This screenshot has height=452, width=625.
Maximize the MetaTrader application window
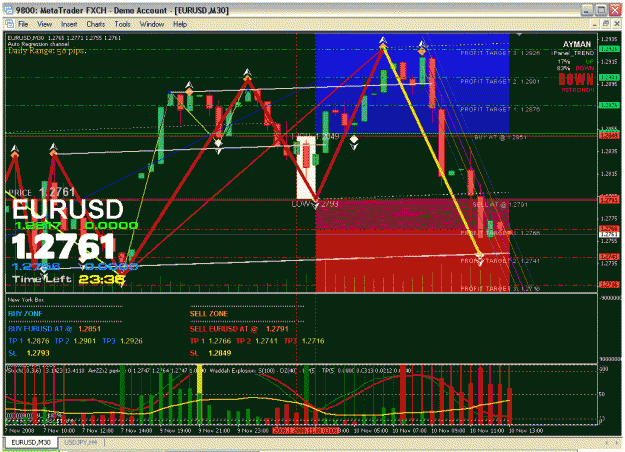point(601,10)
